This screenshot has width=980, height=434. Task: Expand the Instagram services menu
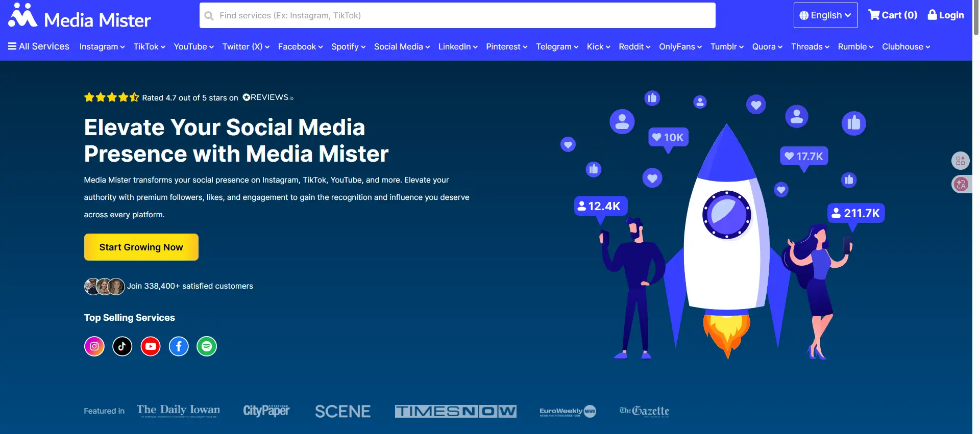coord(102,47)
